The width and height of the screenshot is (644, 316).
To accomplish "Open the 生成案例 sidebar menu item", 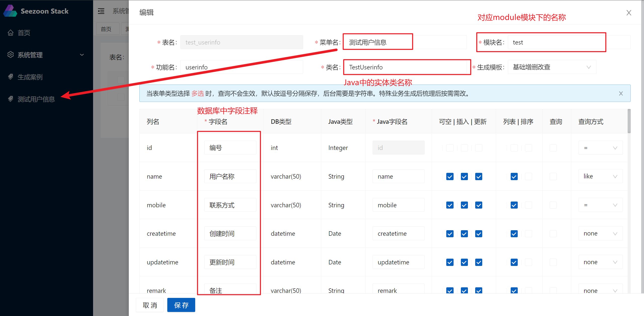I will click(x=30, y=77).
